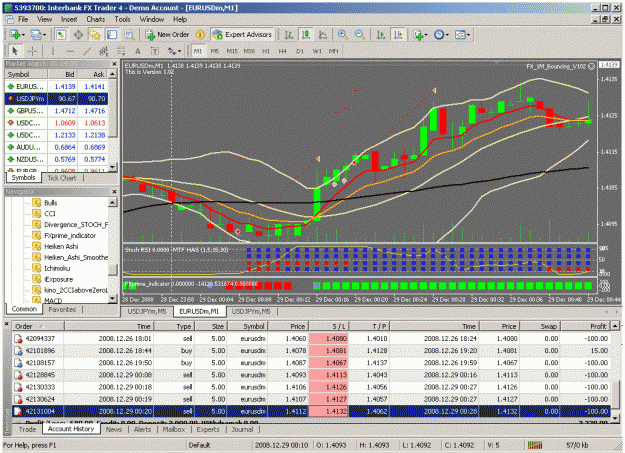Switch to the Tick Chart tab

pos(62,178)
